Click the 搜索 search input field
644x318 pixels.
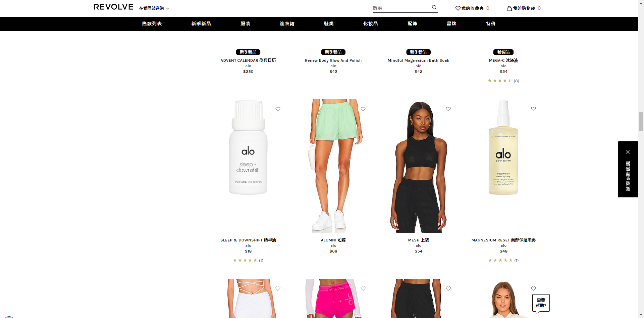401,8
